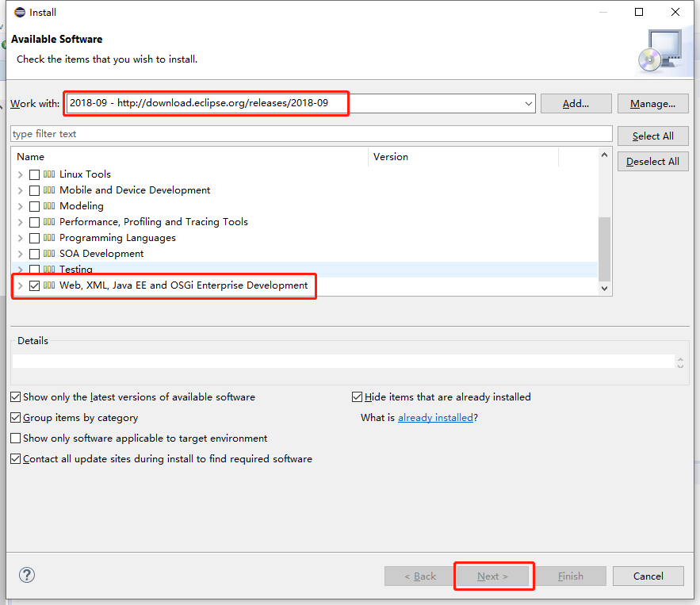
Task: Open the already installed link
Action: [x=435, y=417]
